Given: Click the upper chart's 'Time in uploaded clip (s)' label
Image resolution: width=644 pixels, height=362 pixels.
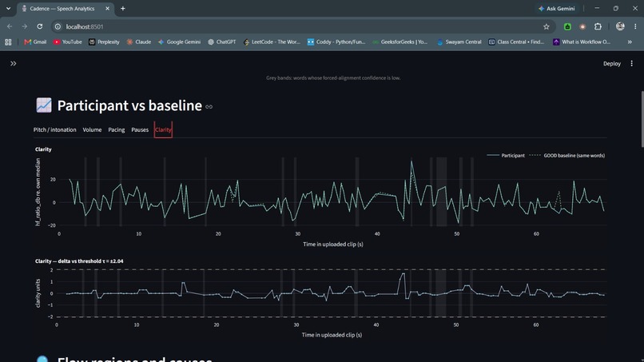Looking at the screenshot, I should pyautogui.click(x=333, y=244).
